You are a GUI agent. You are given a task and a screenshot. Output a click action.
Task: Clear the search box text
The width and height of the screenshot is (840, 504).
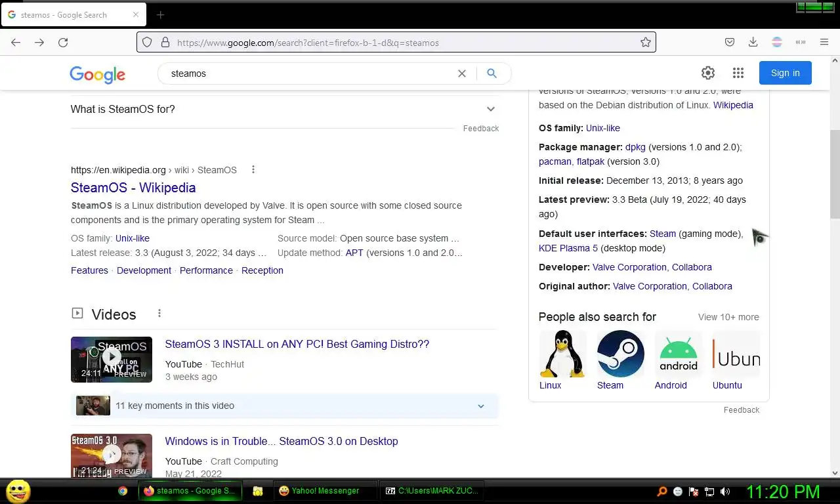click(462, 73)
